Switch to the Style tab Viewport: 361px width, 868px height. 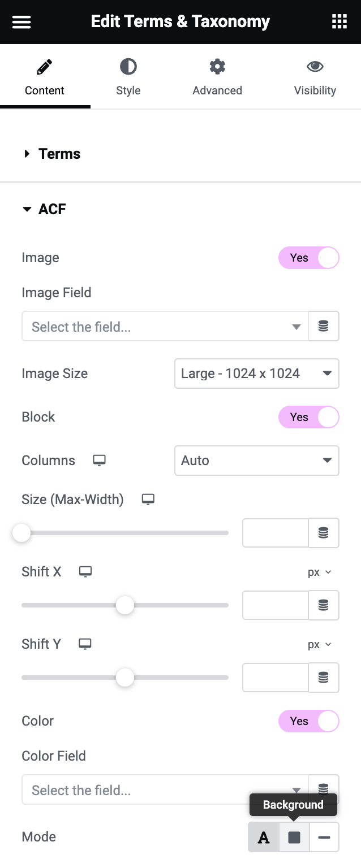(x=128, y=77)
